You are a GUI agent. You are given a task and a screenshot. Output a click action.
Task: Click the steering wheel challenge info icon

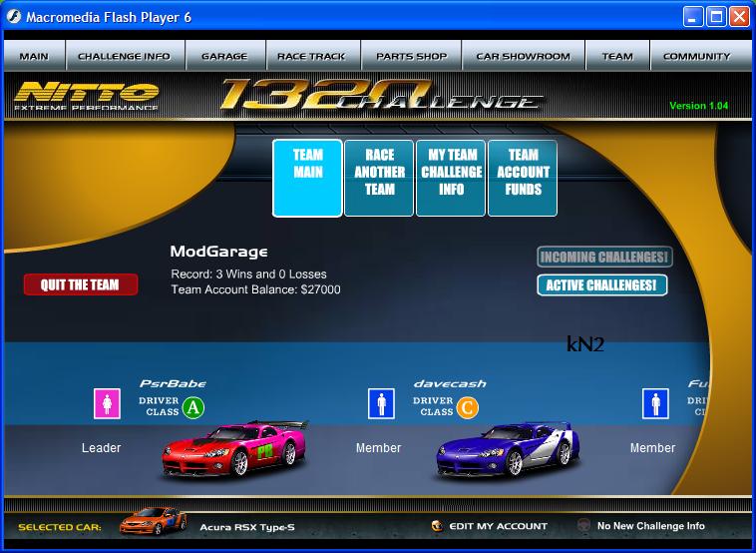(x=583, y=525)
